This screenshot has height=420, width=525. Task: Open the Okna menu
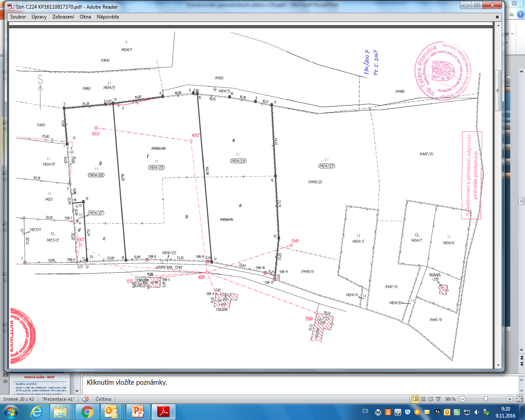(x=85, y=17)
